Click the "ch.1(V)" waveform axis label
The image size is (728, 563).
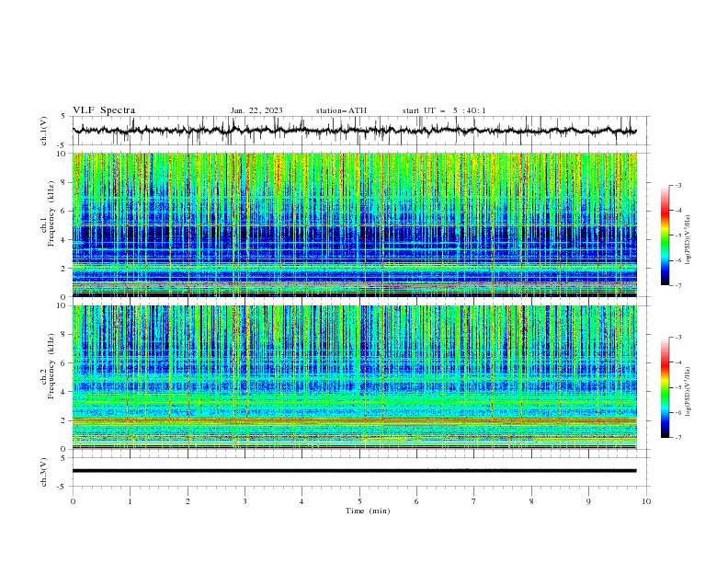click(x=44, y=131)
